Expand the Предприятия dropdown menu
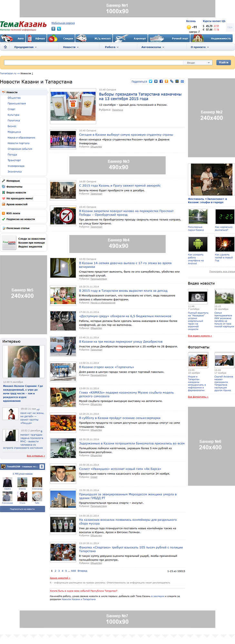The height and width of the screenshot is (644, 235). [x=25, y=47]
